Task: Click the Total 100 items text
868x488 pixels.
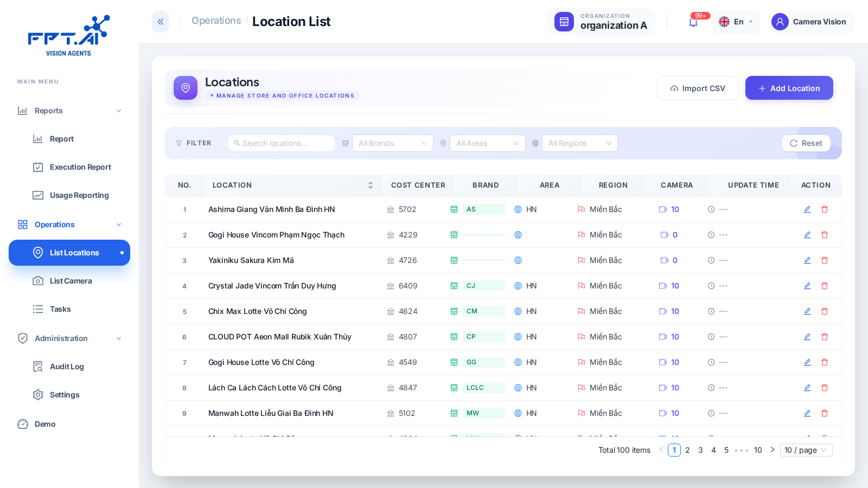Action: pos(624,450)
